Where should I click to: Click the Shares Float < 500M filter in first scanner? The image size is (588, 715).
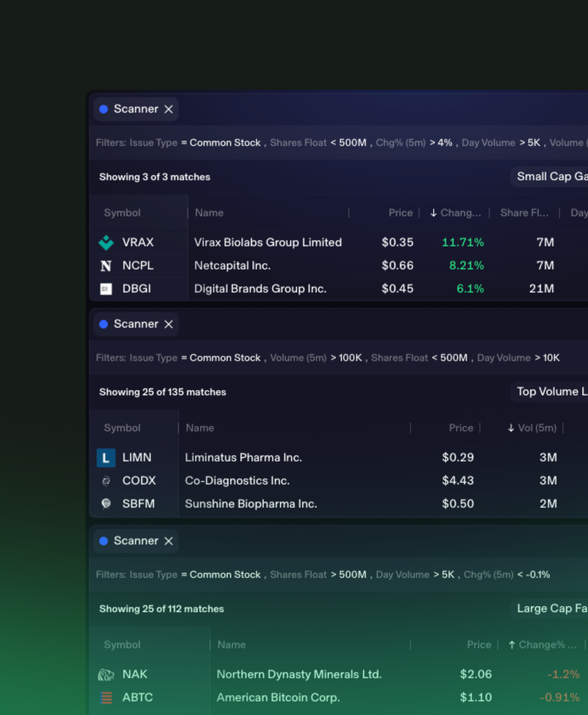pyautogui.click(x=318, y=143)
